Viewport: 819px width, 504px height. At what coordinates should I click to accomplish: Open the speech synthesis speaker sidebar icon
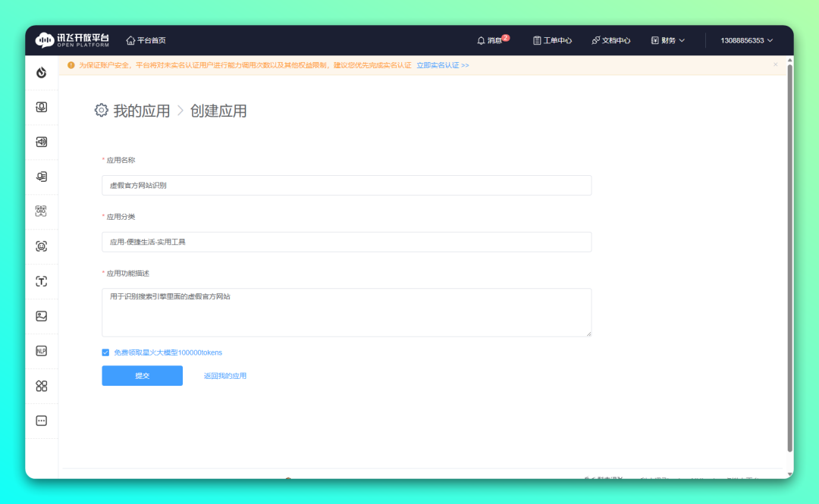(41, 142)
